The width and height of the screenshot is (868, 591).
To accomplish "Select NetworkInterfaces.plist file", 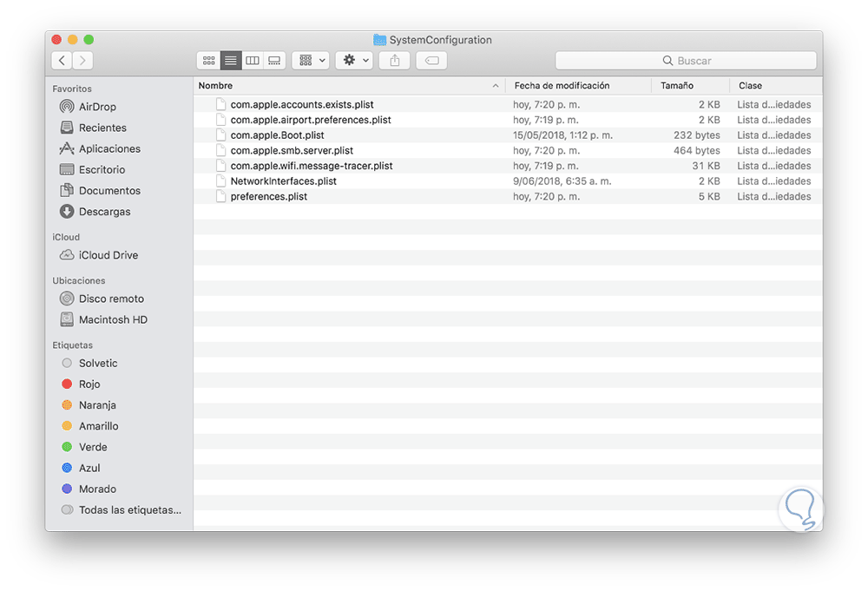I will [x=508, y=181].
